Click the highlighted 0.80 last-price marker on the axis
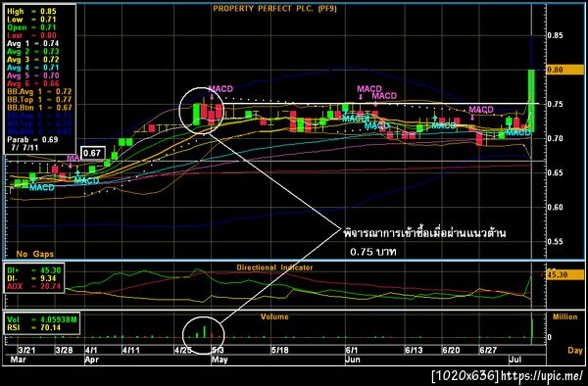 click(x=564, y=70)
